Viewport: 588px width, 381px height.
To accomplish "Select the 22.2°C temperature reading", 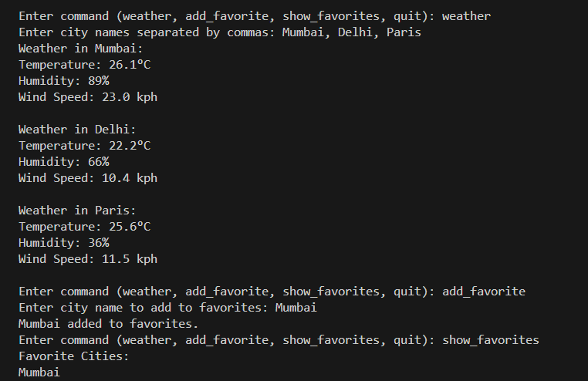I will [x=129, y=146].
